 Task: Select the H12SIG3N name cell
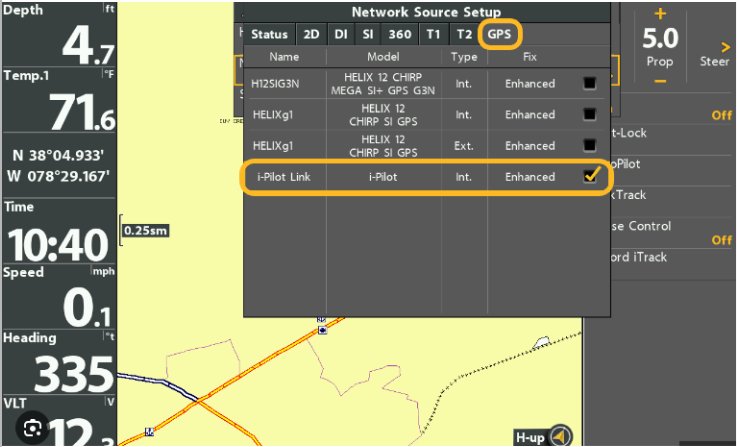(x=275, y=84)
